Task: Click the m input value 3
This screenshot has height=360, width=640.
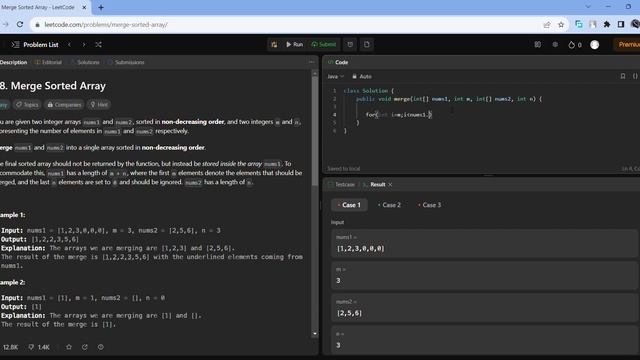Action: [338, 281]
